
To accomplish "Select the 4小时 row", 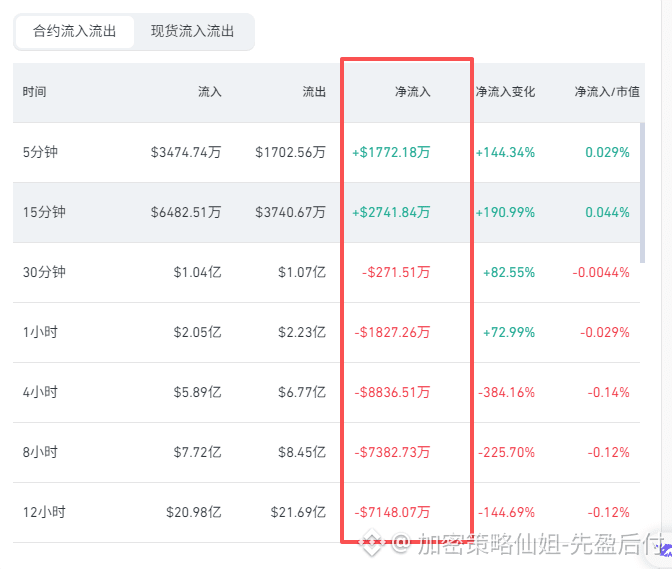I will (x=327, y=392).
